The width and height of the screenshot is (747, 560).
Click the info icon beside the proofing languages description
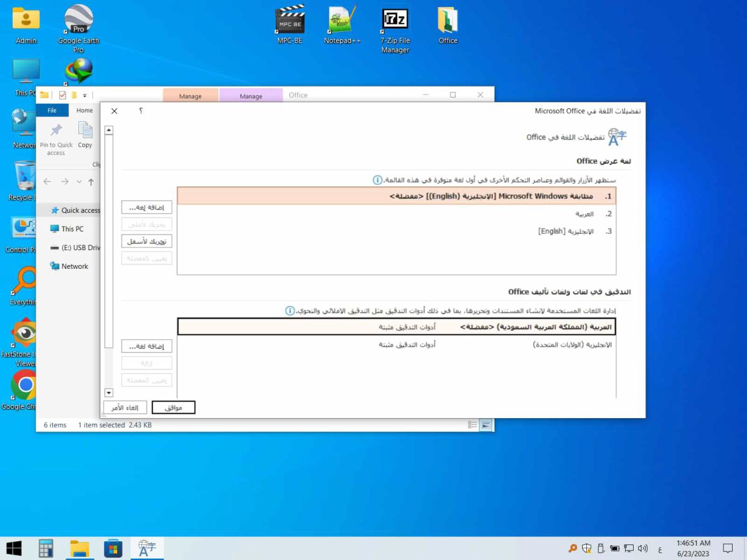[x=289, y=310]
